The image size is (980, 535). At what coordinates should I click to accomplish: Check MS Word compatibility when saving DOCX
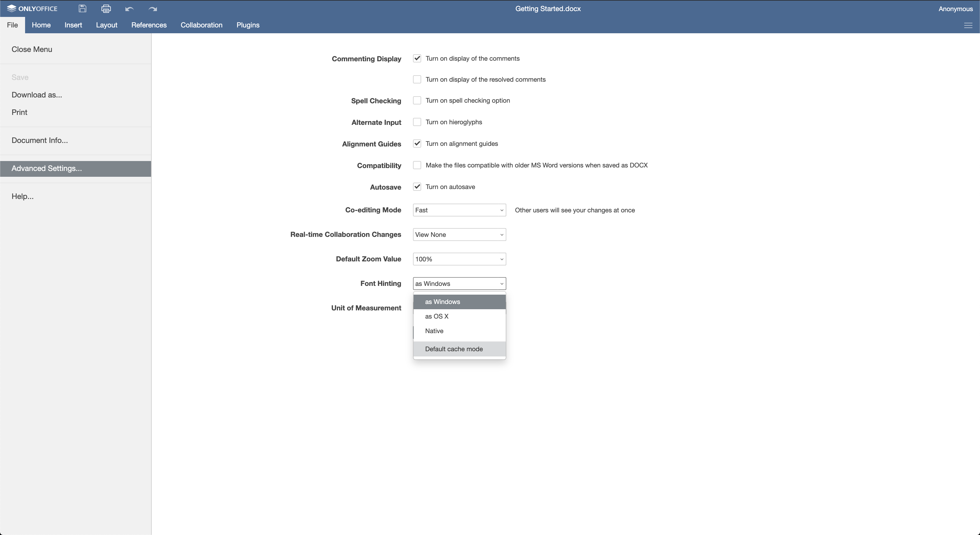[x=417, y=165]
